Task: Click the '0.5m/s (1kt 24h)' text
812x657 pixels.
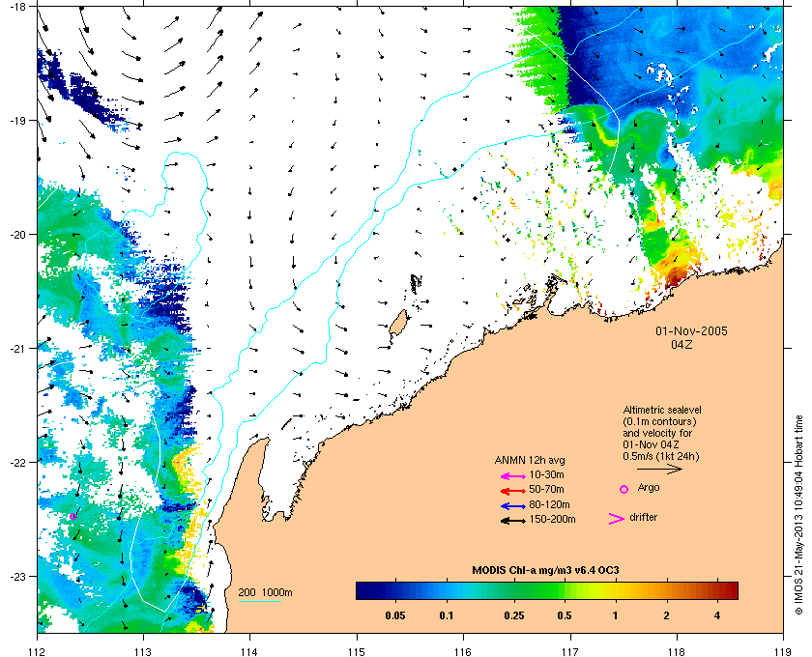Action: 661,457
